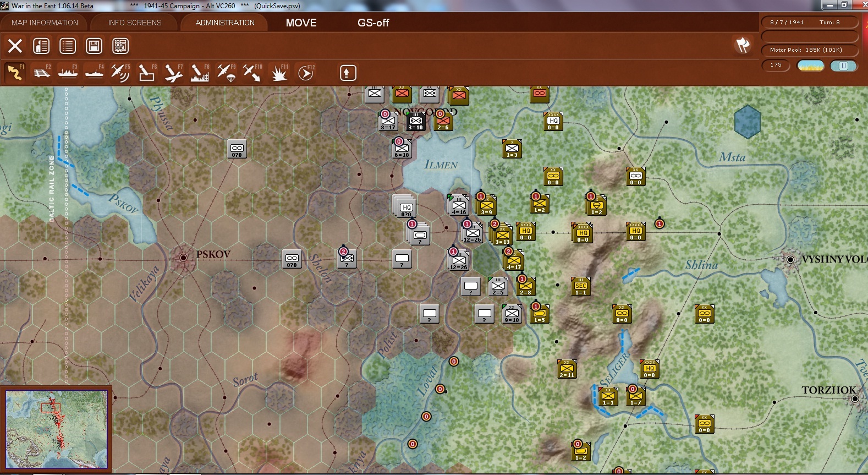Click the crossed white flags icon
Viewport: 868px width, 475px height.
point(743,45)
